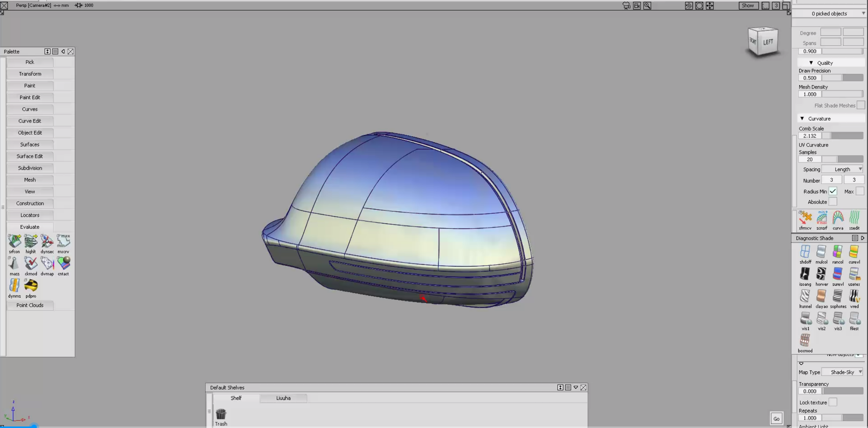Select the boxmod diagnostic shader

(805, 340)
